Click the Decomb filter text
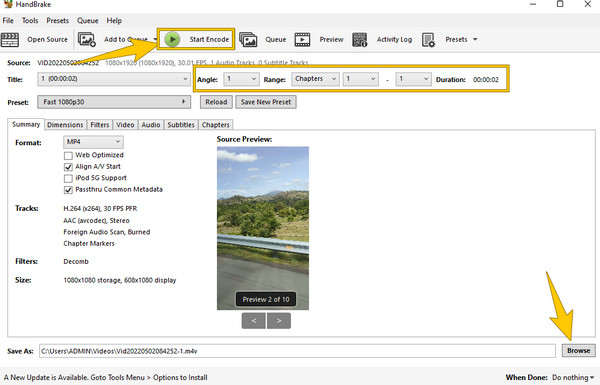This screenshot has height=385, width=600. 76,261
